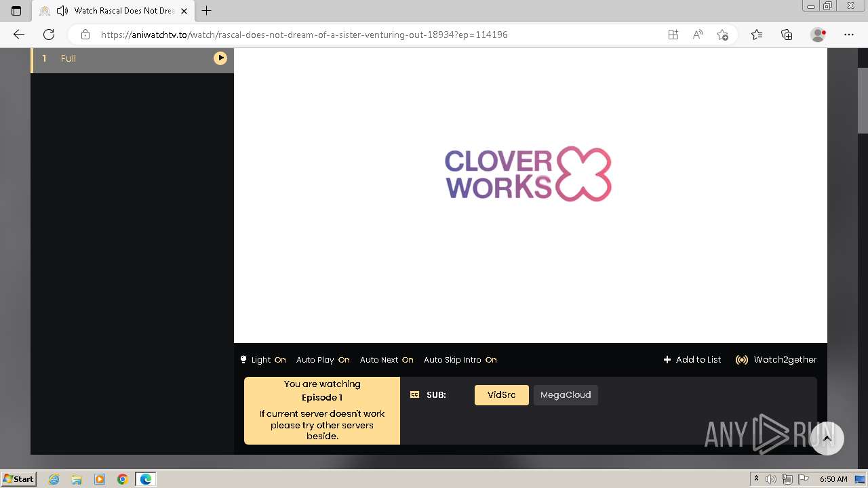Click the 6:50 AM system clock
The image size is (868, 488).
coord(833,479)
